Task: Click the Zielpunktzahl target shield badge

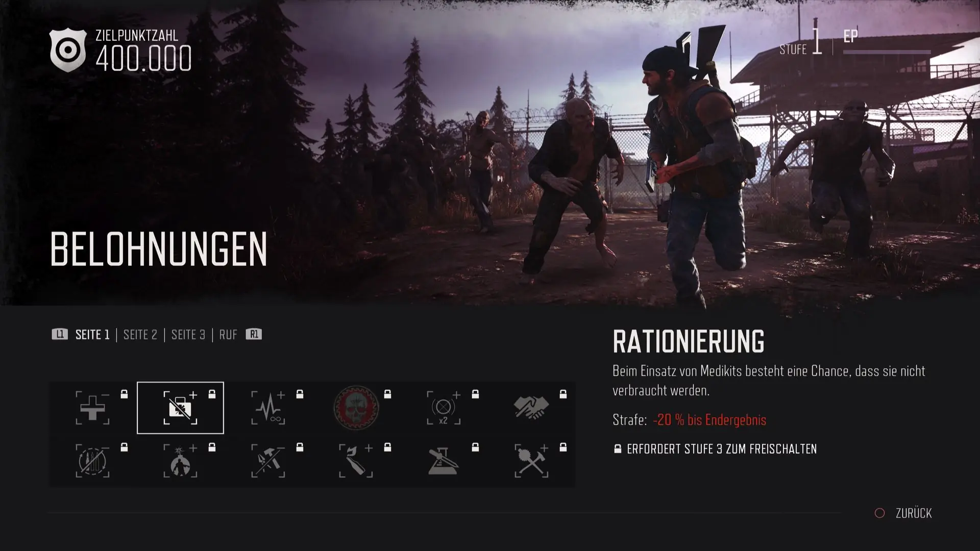Action: click(68, 50)
